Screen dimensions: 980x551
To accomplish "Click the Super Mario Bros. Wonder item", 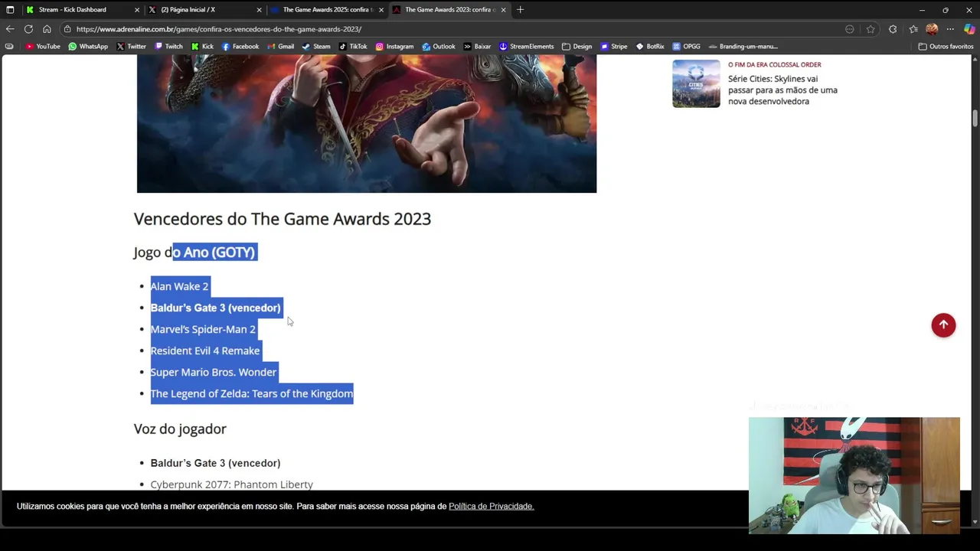I will (x=213, y=372).
